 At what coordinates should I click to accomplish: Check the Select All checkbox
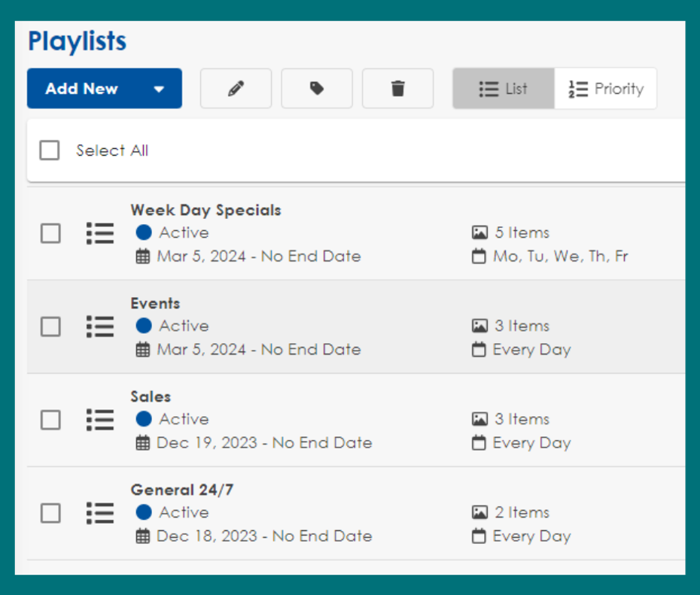(x=50, y=150)
